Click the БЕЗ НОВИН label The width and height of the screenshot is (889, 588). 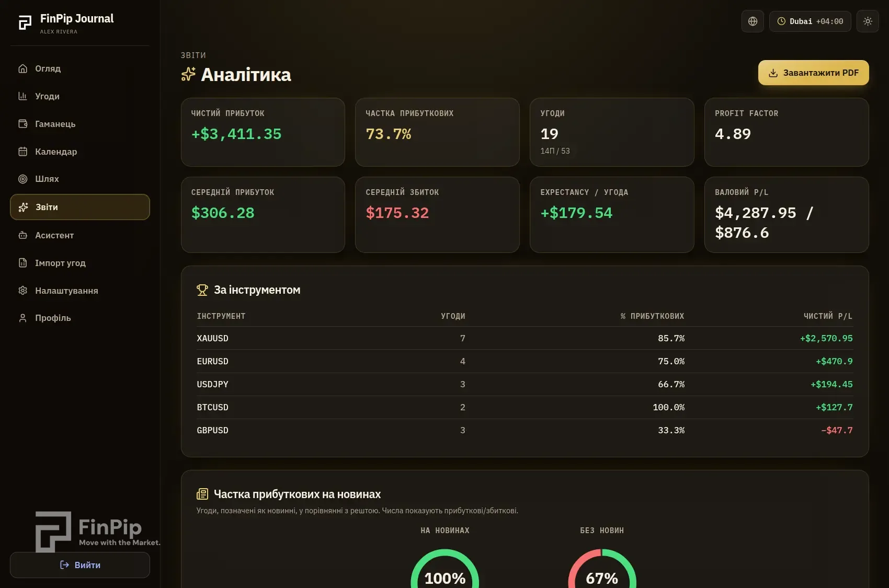click(x=602, y=531)
